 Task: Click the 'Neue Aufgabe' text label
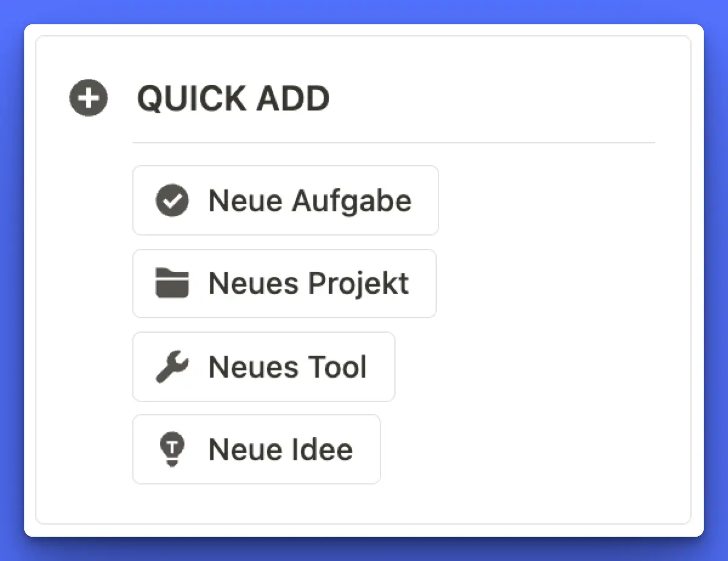coord(310,201)
